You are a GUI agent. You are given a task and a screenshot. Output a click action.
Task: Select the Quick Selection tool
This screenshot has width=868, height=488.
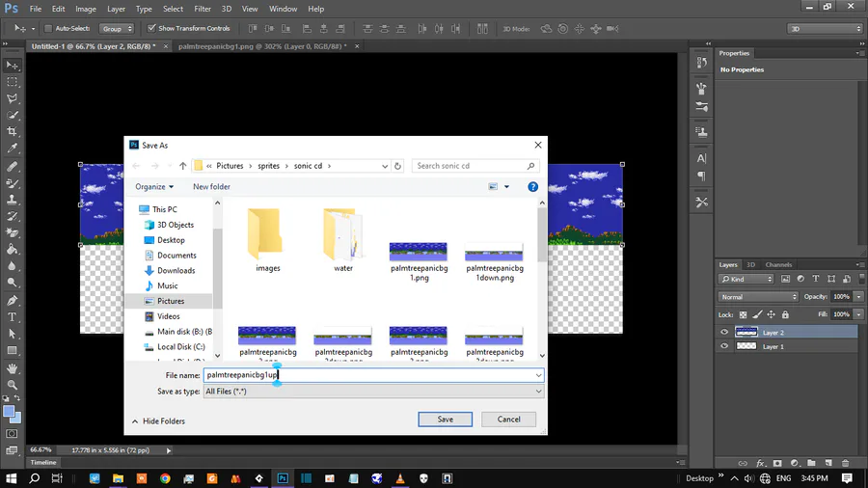click(13, 115)
